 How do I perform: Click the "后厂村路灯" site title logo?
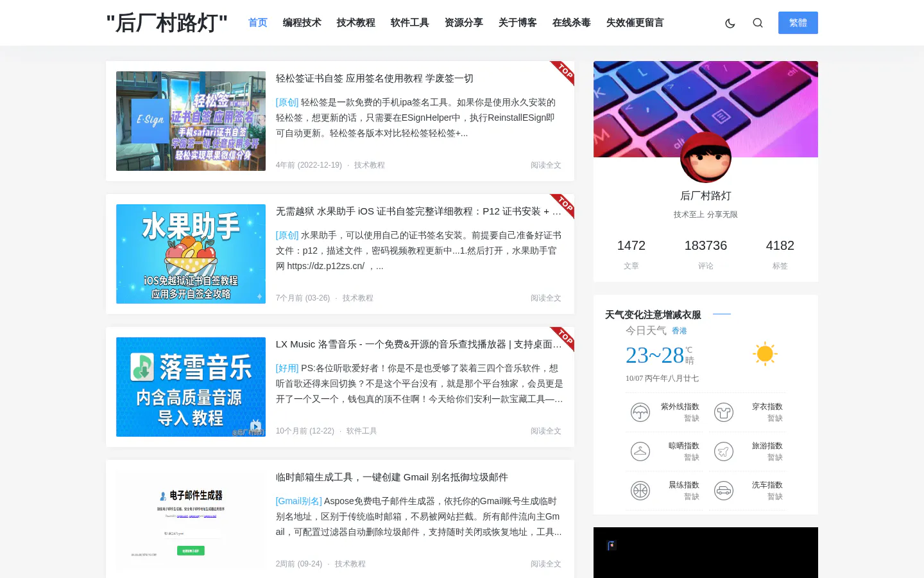pyautogui.click(x=167, y=23)
